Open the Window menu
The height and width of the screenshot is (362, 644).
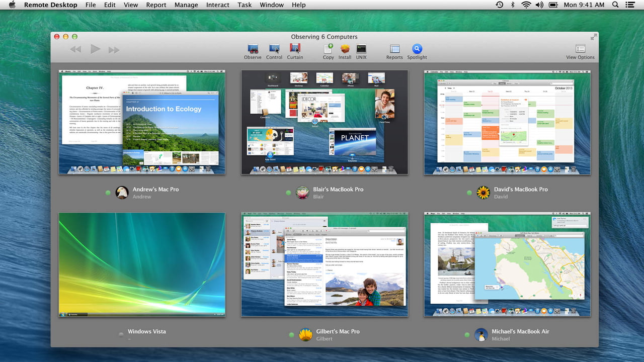pyautogui.click(x=272, y=5)
